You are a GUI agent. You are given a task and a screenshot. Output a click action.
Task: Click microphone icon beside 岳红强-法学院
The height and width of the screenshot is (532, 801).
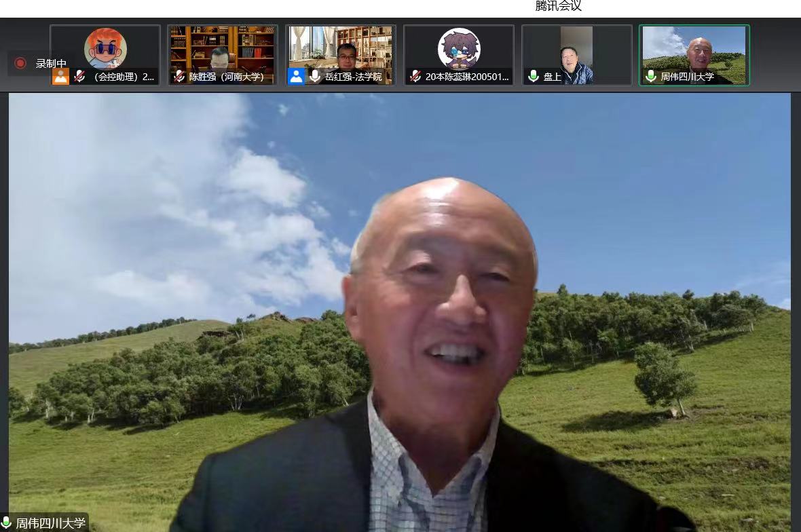pyautogui.click(x=315, y=77)
